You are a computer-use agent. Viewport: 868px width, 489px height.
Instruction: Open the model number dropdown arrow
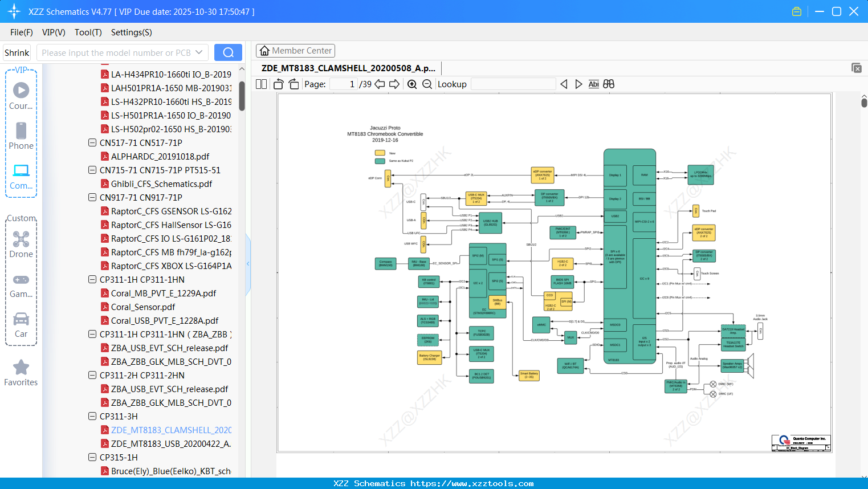(x=199, y=52)
